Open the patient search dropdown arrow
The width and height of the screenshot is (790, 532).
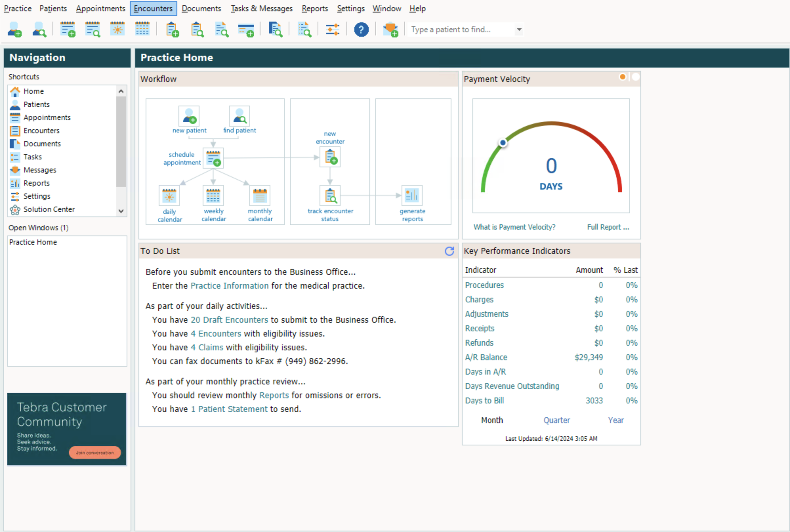pos(519,30)
